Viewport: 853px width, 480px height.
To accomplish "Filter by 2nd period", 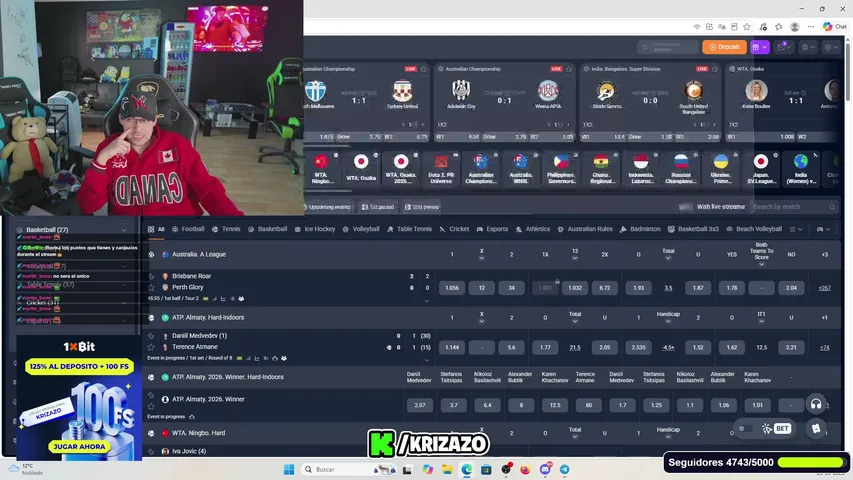I will (422, 207).
